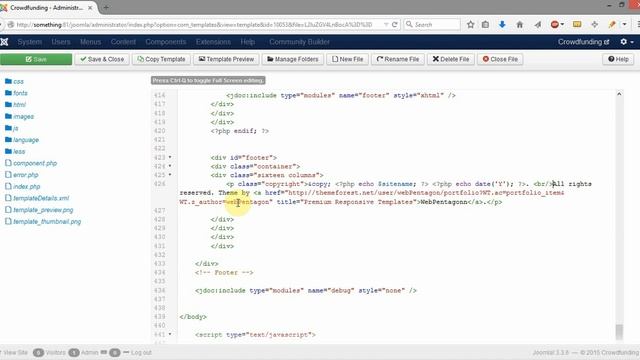Viewport: 640px width, 360px height.
Task: Click the editor scrollbar up arrow
Action: click(x=619, y=94)
